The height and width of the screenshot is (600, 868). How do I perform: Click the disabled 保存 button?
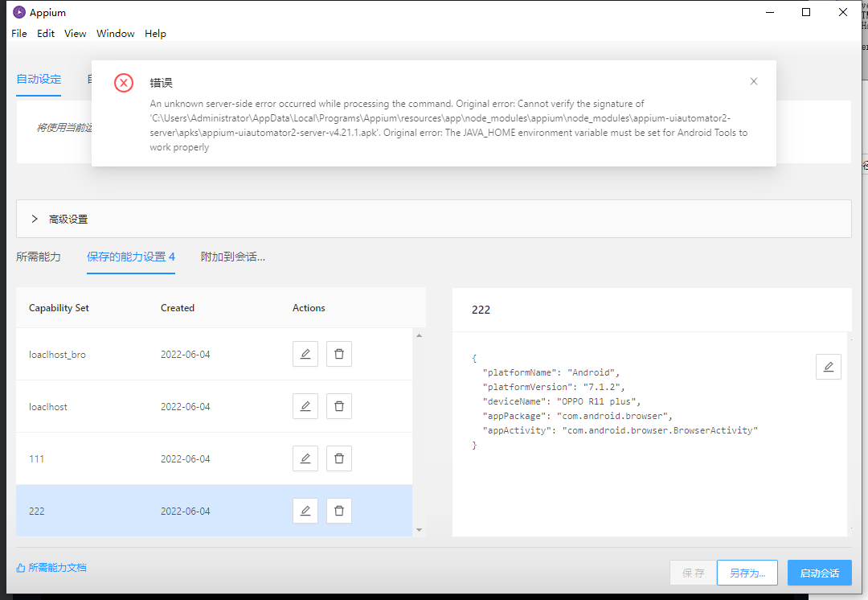tap(693, 573)
